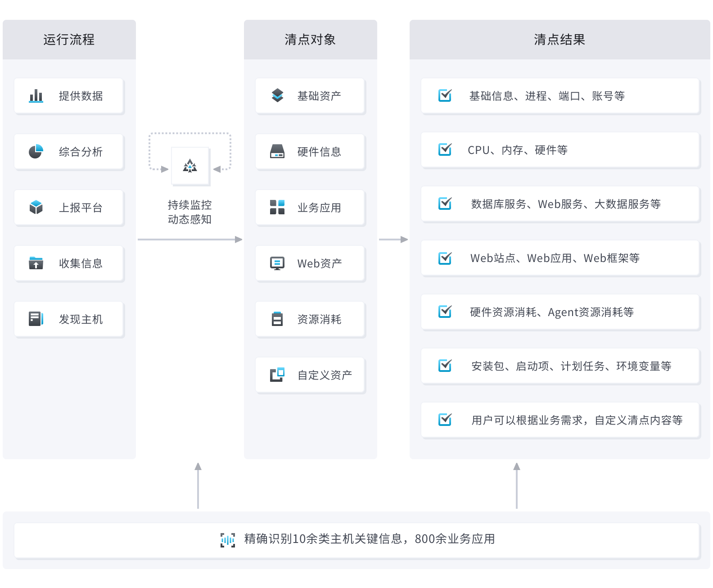Screen dimensions: 713x588
Task: Click the cube icon beside 上报平台
Action: point(36,208)
